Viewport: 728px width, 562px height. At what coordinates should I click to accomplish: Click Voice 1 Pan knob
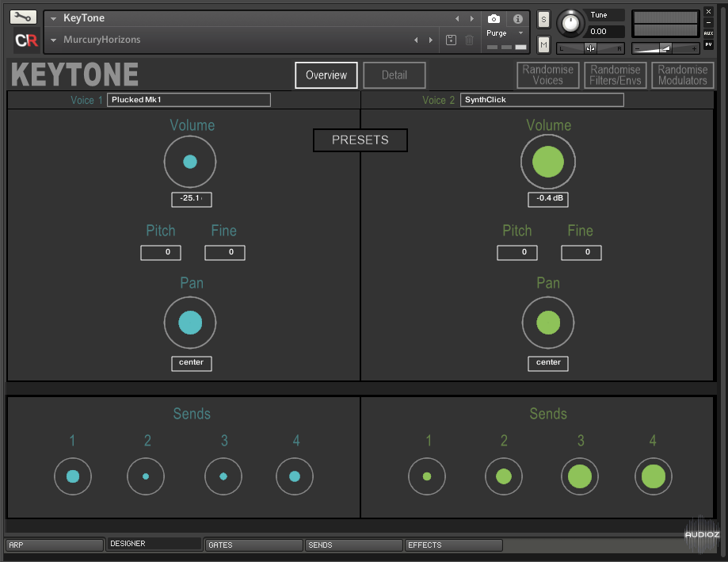190,323
